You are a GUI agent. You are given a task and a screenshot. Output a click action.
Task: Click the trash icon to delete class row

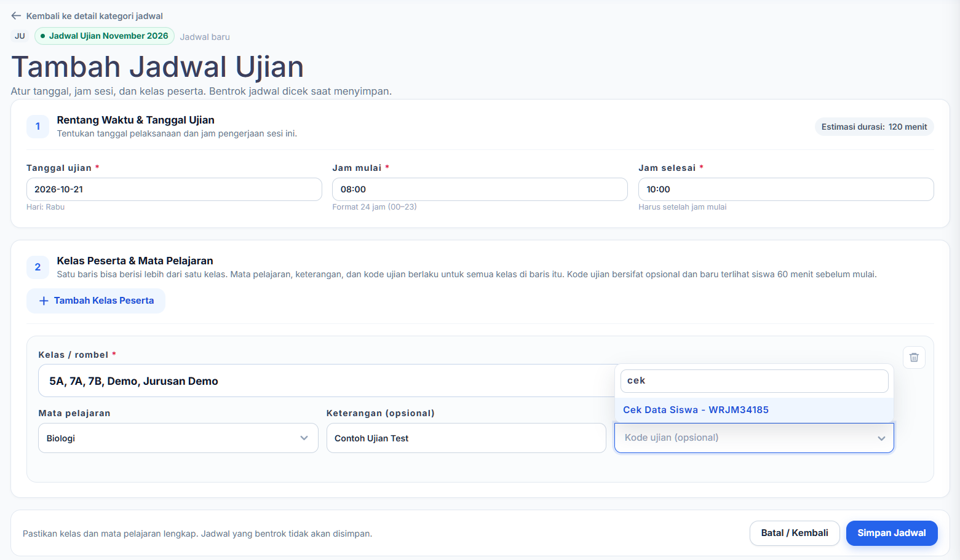click(914, 357)
